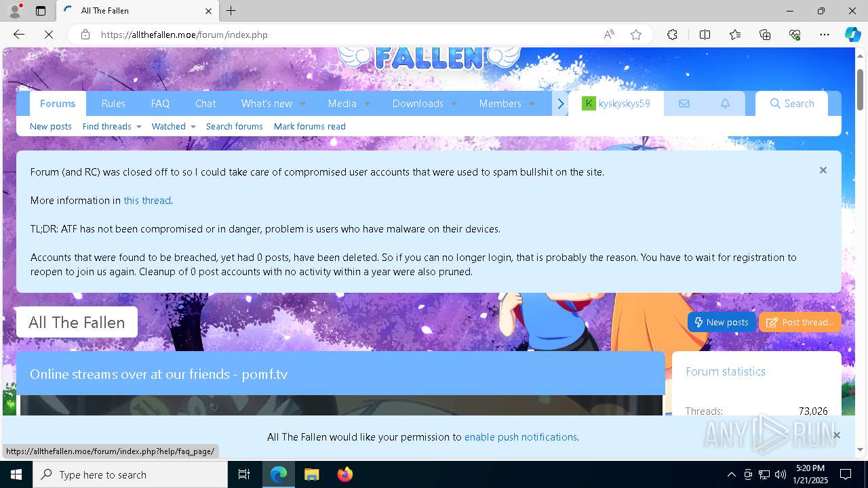Close the All The Fallen tab
The image size is (868, 488).
(x=209, y=11)
